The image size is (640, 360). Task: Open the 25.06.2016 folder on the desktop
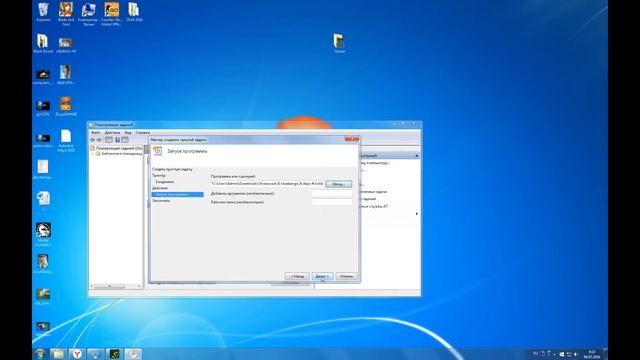pos(134,12)
